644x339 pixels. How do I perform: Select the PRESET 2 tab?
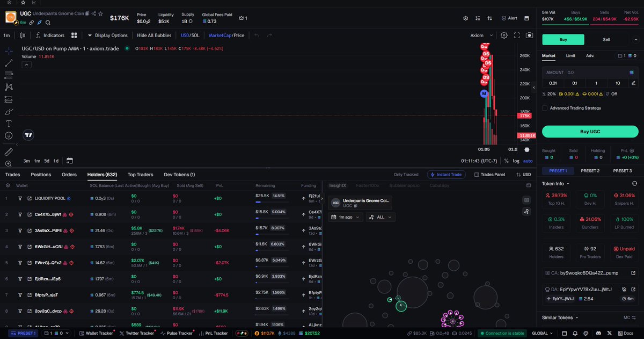[x=590, y=171]
